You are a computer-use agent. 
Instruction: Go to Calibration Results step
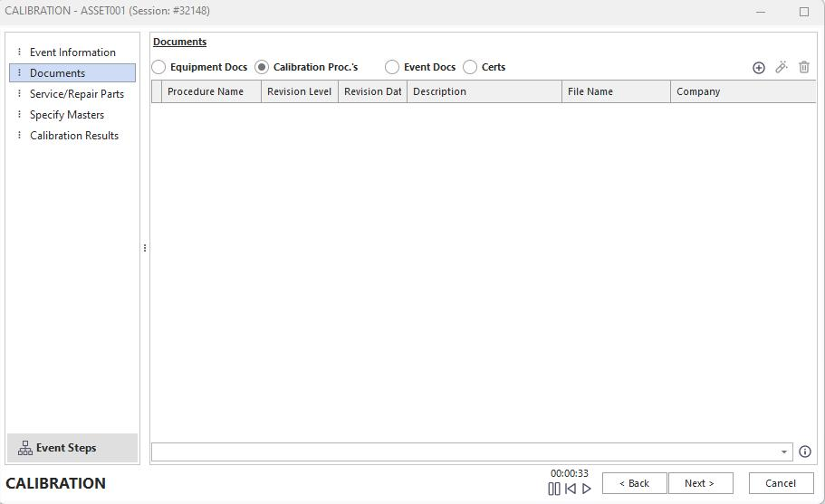point(72,136)
